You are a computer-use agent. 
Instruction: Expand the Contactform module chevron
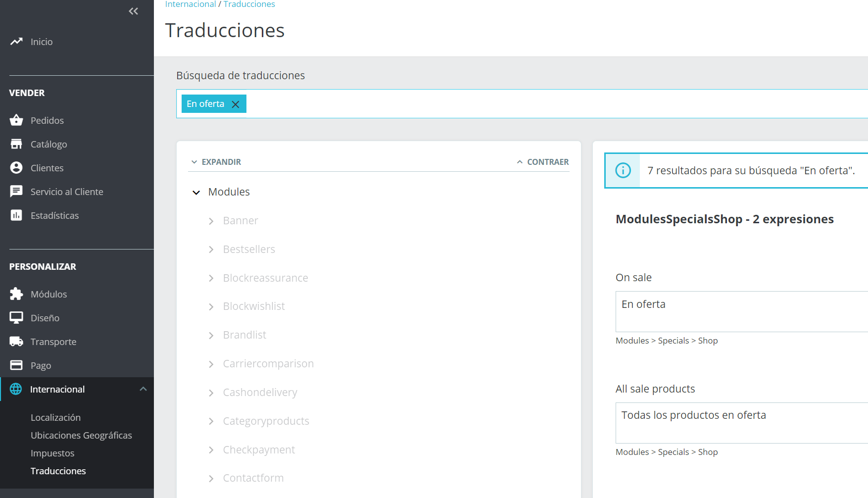(x=211, y=478)
